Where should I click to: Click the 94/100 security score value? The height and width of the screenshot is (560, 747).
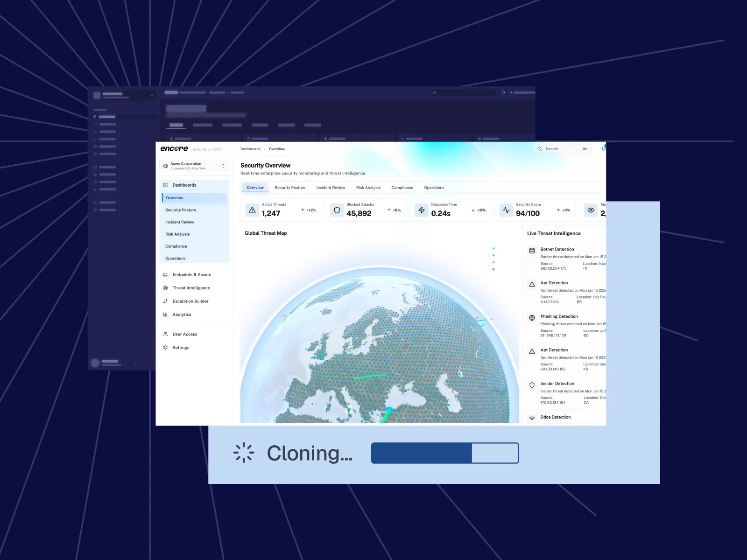click(528, 213)
